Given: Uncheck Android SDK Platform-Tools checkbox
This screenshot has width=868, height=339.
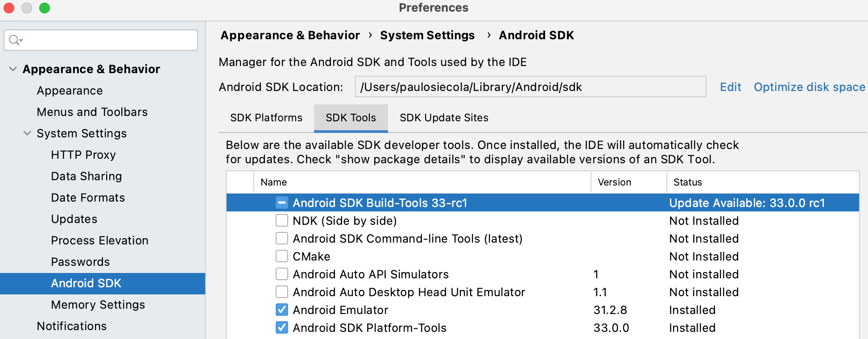Looking at the screenshot, I should (x=281, y=328).
